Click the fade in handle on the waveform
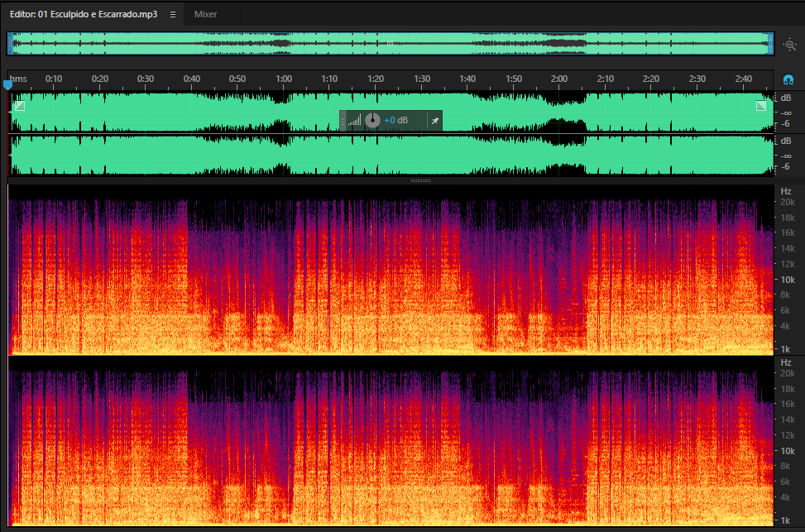 point(20,106)
